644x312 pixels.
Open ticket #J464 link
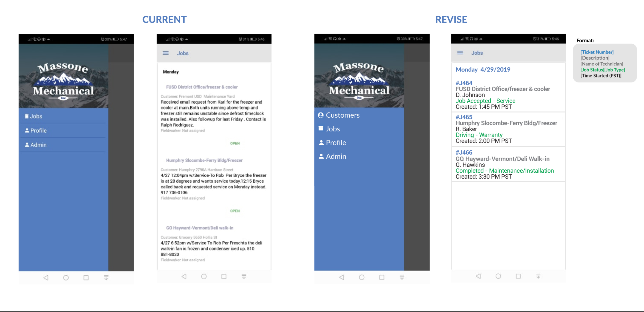[x=464, y=83]
